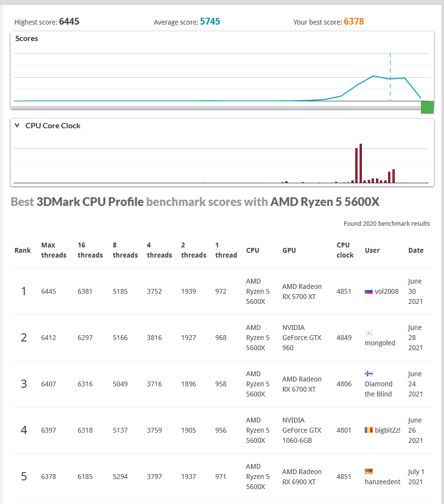Click the Finnish flag above Diamond the Blind
This screenshot has height=504, width=444.
pyautogui.click(x=368, y=373)
